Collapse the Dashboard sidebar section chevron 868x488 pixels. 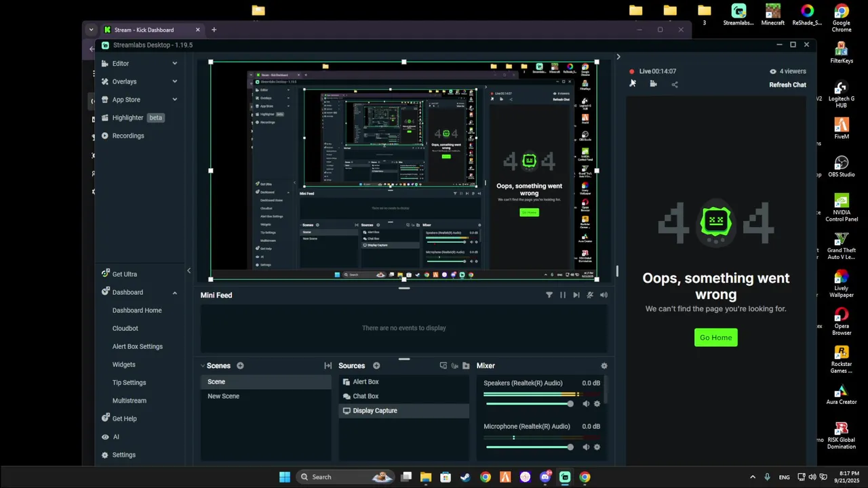pos(174,293)
